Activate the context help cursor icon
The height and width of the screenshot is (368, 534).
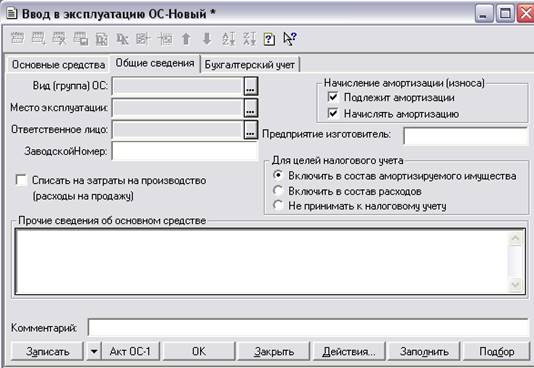pos(290,39)
